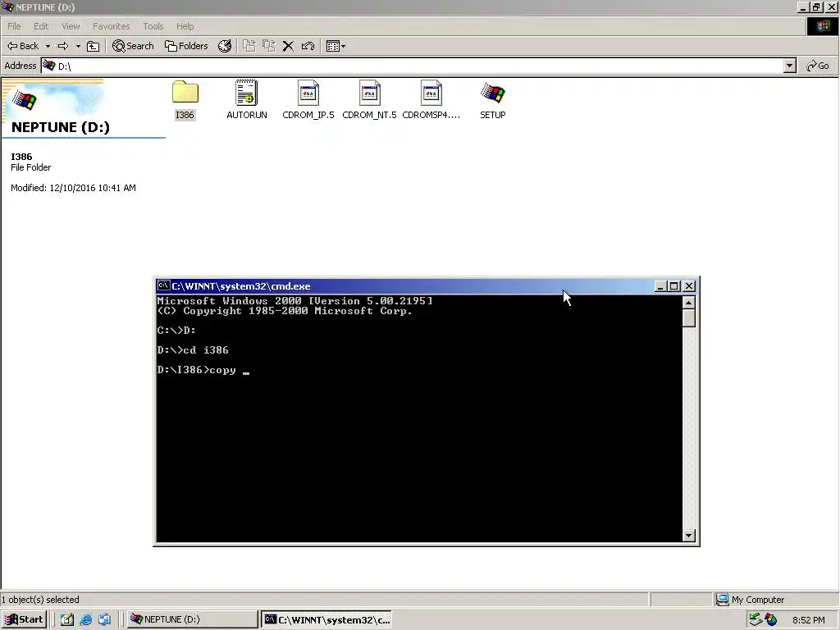Image resolution: width=840 pixels, height=630 pixels.
Task: Launch Outlook Express from quick launch
Action: pyautogui.click(x=104, y=619)
